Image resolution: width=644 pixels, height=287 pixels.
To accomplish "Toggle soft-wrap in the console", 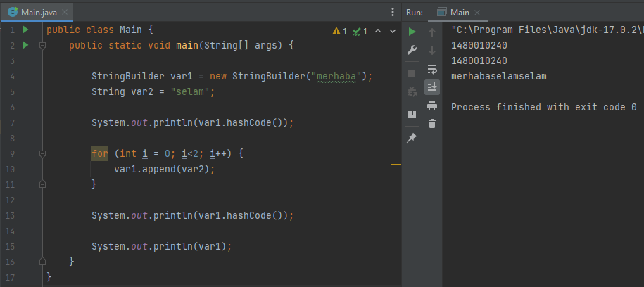I will pos(432,69).
